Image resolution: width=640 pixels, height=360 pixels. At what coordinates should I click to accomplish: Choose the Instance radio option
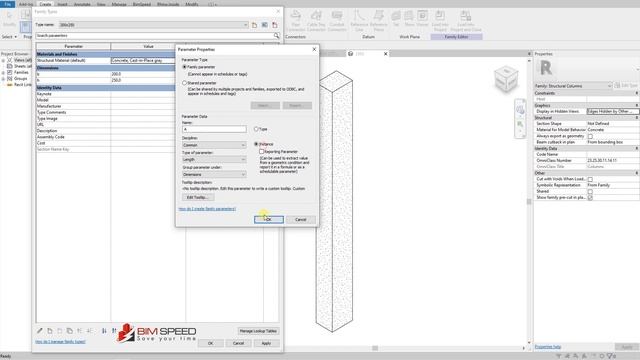click(x=256, y=144)
